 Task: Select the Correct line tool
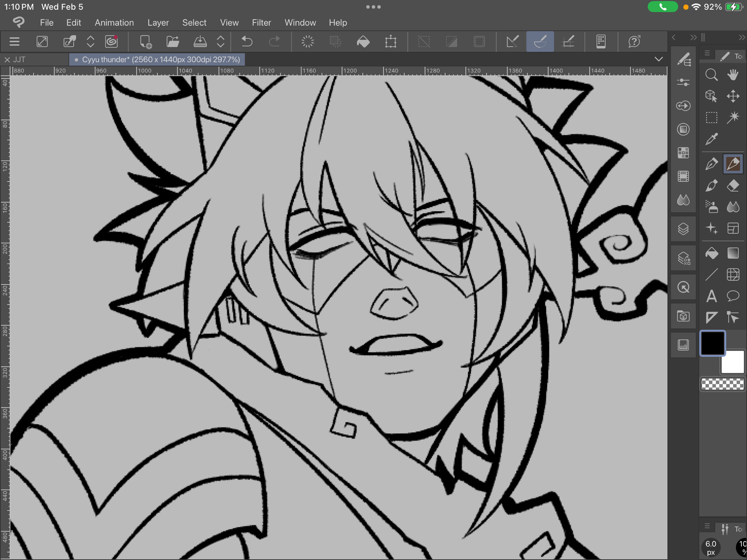coord(733,318)
